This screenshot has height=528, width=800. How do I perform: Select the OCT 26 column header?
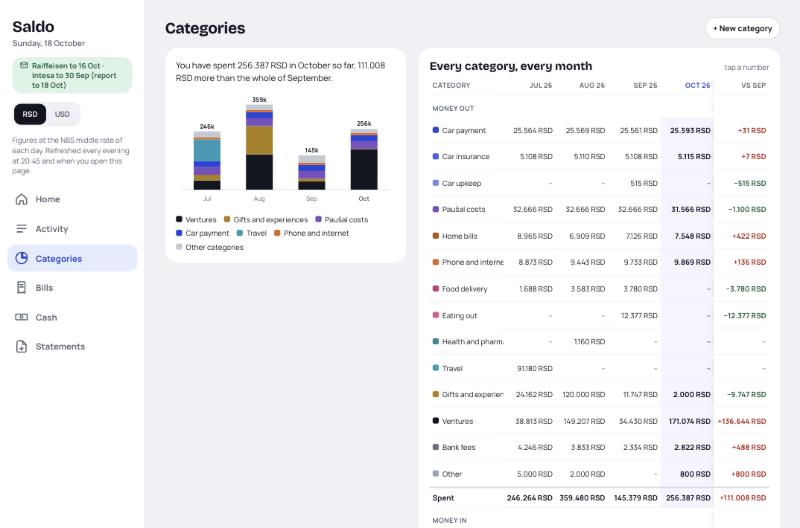point(697,85)
